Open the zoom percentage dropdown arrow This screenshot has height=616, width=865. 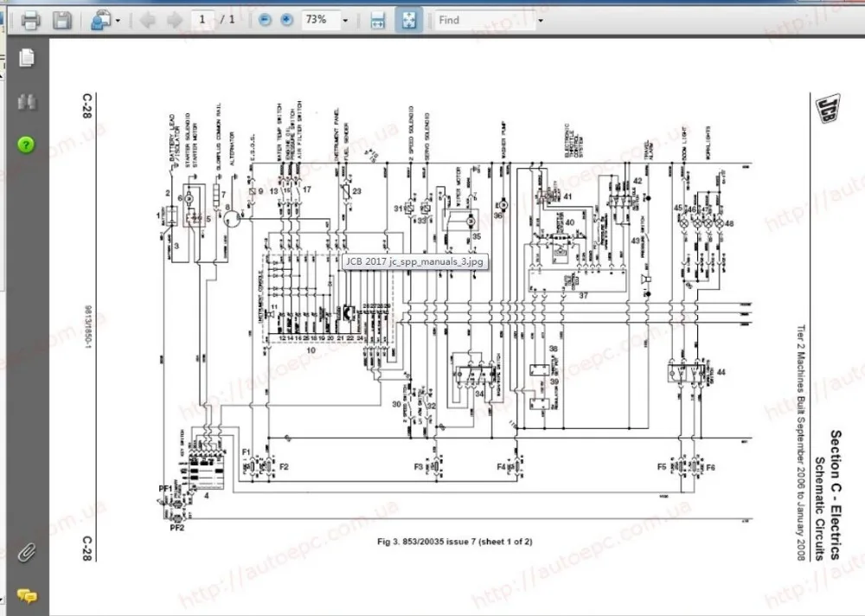point(345,21)
